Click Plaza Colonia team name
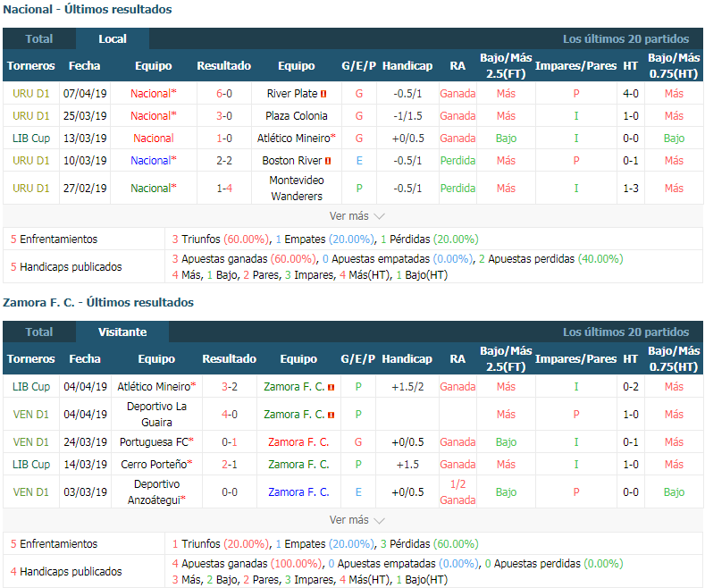 297,116
